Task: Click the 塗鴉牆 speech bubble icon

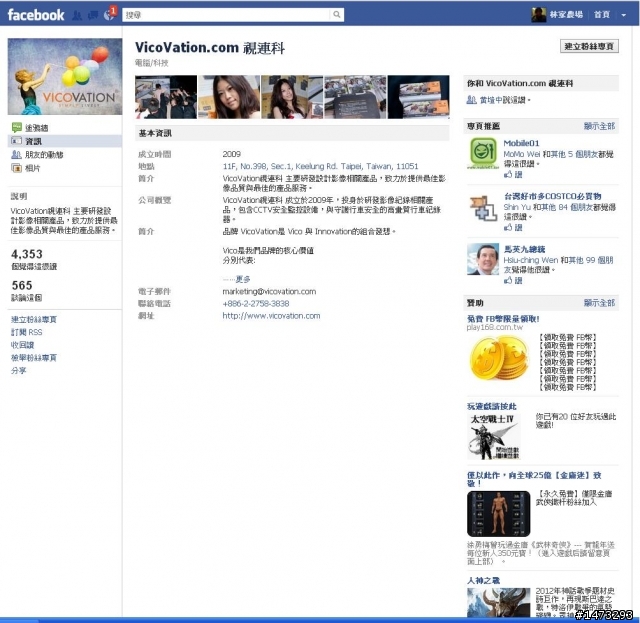Action: click(x=16, y=127)
